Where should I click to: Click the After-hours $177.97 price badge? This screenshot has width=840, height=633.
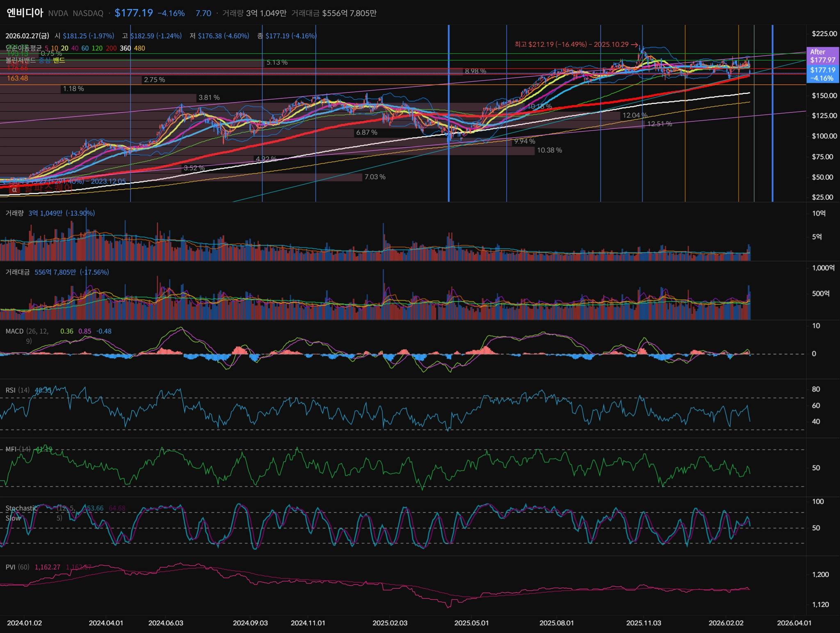pyautogui.click(x=822, y=56)
